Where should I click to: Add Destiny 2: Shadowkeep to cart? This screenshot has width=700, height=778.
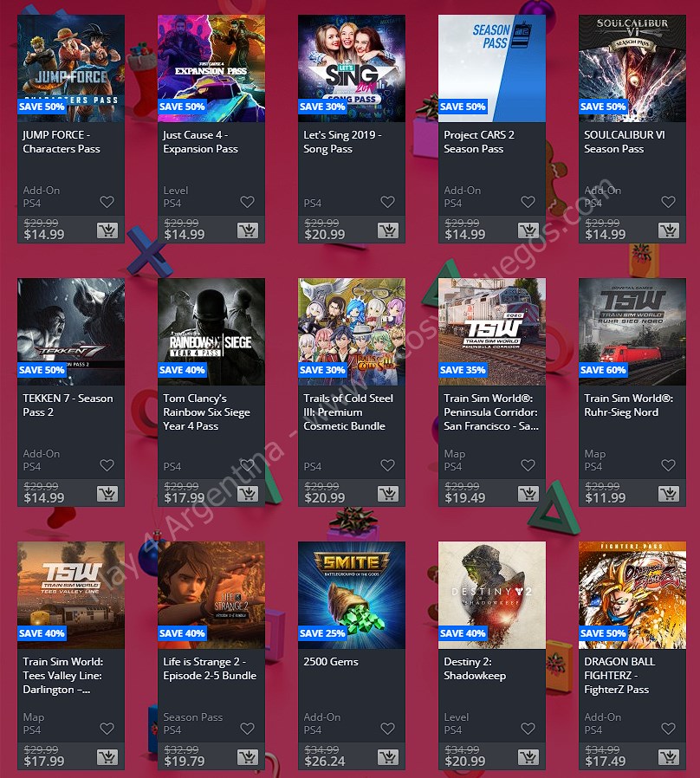pos(528,757)
